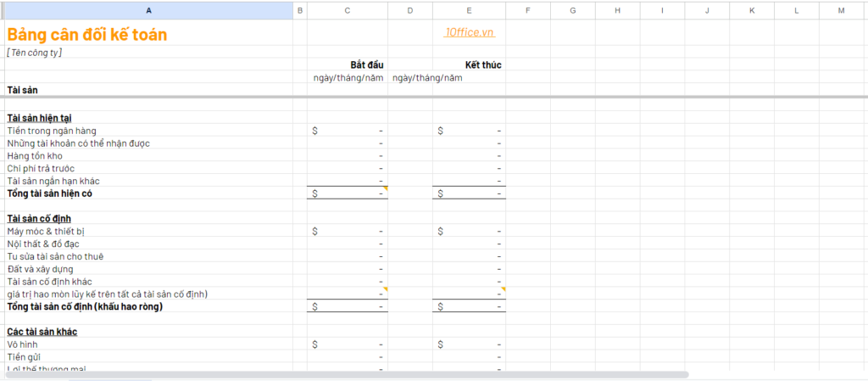Click the [Tên công ty] placeholder cell
The height and width of the screenshot is (381, 868).
click(149, 52)
